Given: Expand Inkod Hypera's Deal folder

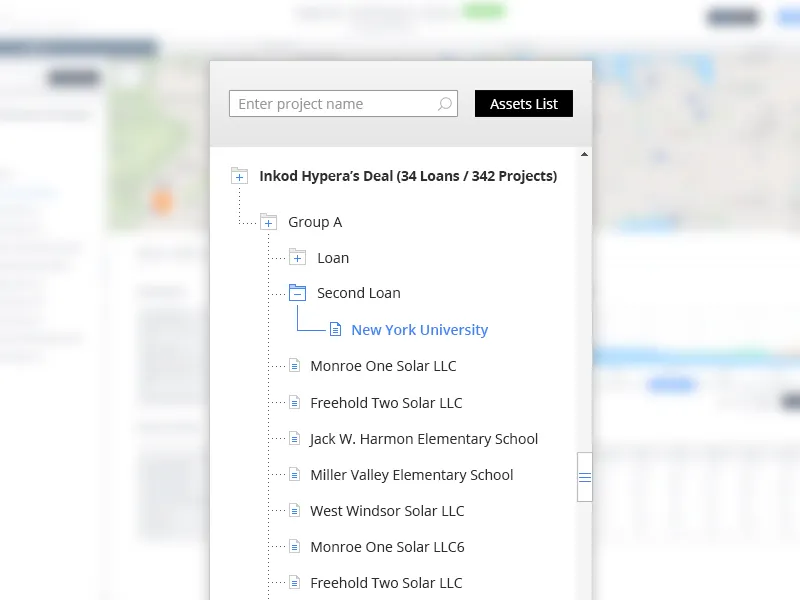Looking at the screenshot, I should coord(239,176).
